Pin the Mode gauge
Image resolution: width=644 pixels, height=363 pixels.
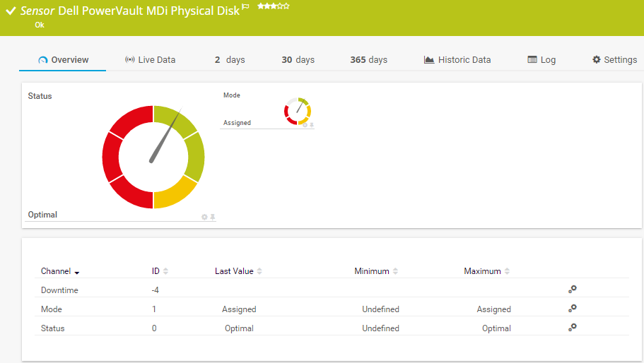click(x=311, y=125)
